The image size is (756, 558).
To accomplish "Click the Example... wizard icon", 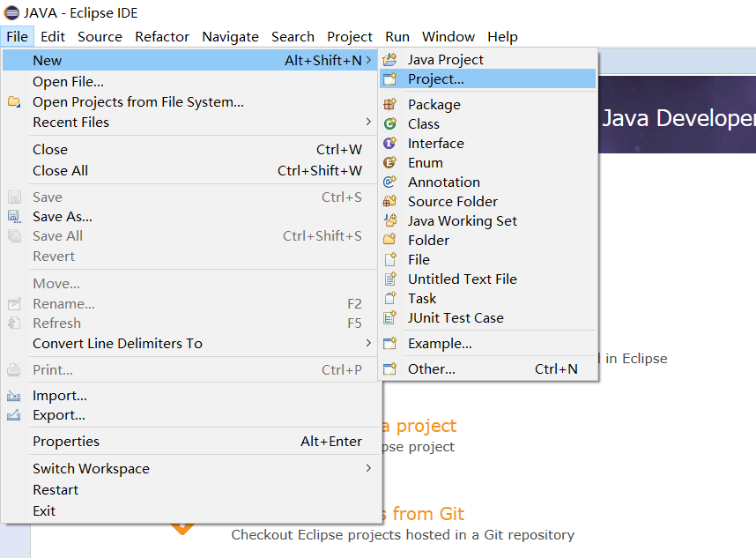I will point(389,343).
